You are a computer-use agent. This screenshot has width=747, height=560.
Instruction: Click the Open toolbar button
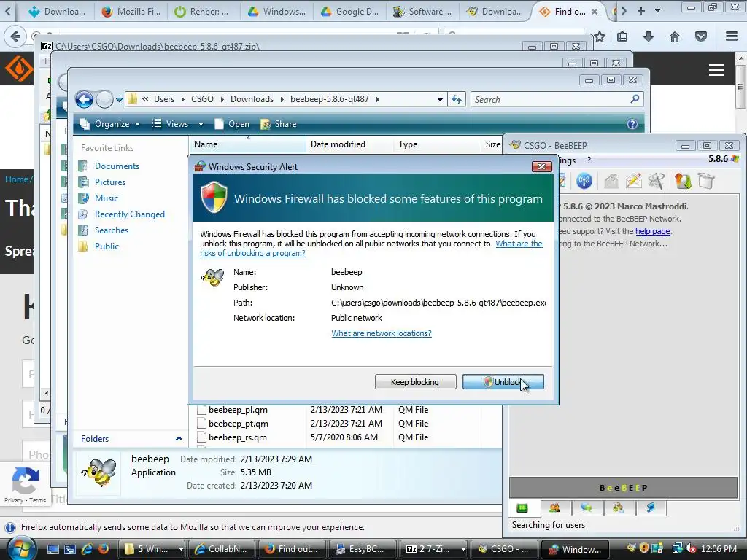point(233,124)
